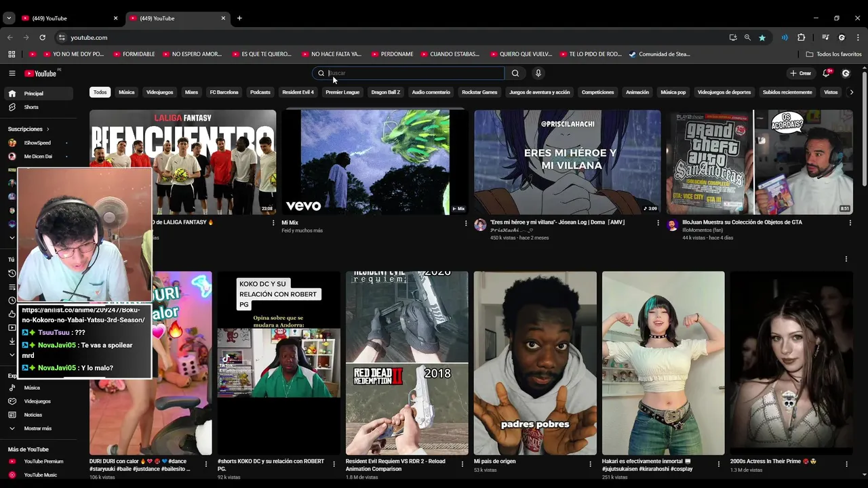Open the liked videos thumbs-up icon
Screen dimensions: 868x488
coord(12,314)
